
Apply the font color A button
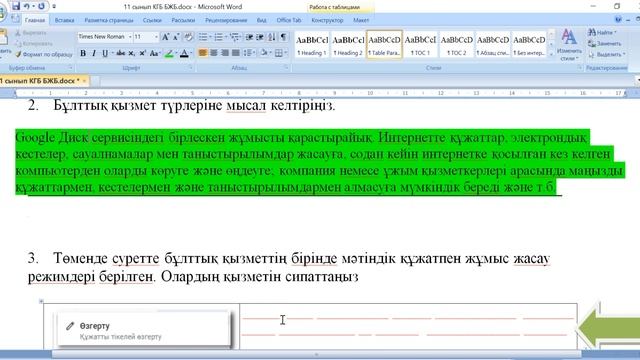[184, 53]
